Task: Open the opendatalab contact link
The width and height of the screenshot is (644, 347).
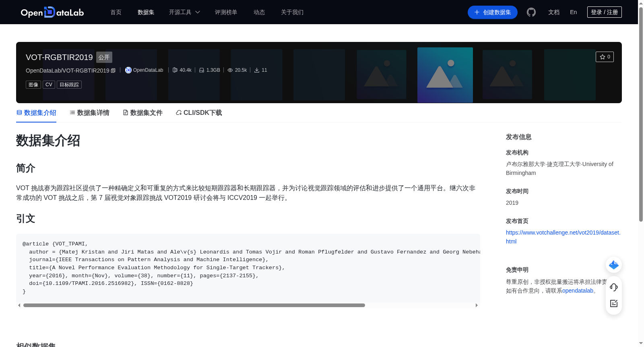Action: (578, 291)
